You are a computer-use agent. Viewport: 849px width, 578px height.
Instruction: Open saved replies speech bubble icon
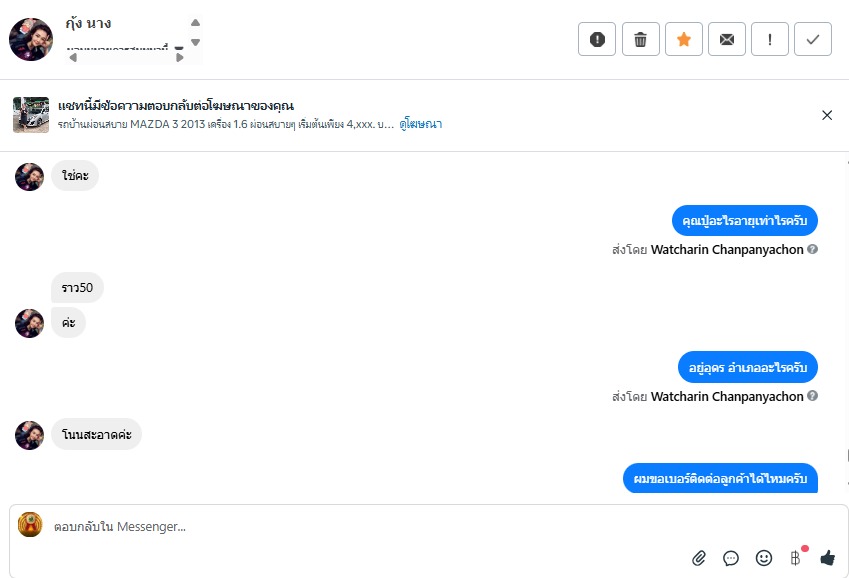(x=731, y=557)
